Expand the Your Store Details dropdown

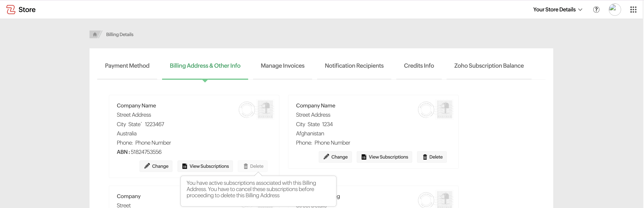[x=557, y=9]
